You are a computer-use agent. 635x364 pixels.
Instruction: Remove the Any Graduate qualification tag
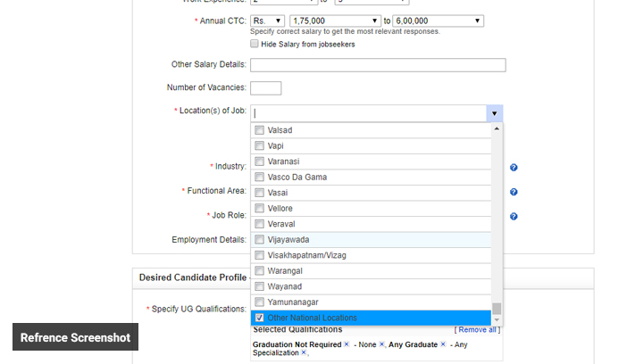click(443, 344)
